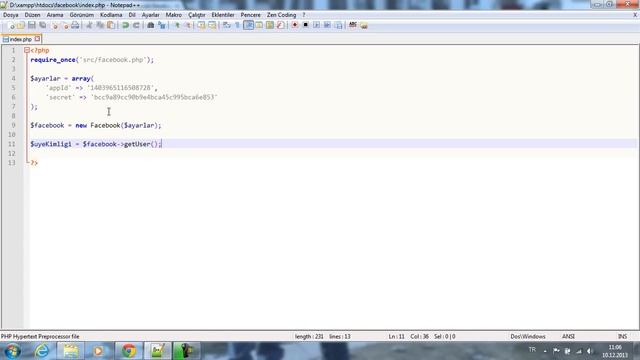Paste from clipboard using the toolbar icon

pyautogui.click(x=111, y=25)
